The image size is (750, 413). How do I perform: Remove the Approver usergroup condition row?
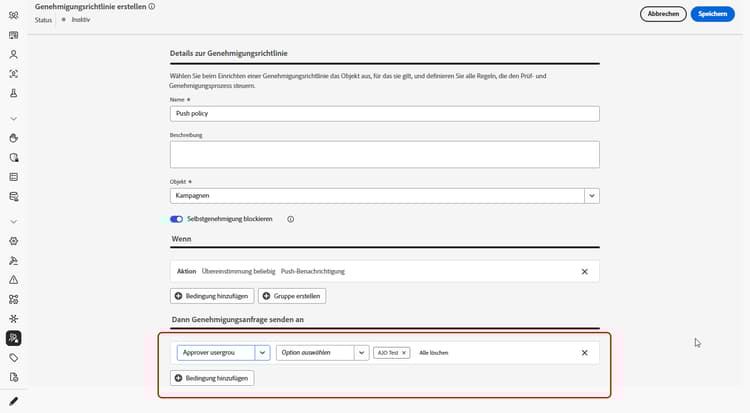[585, 353]
